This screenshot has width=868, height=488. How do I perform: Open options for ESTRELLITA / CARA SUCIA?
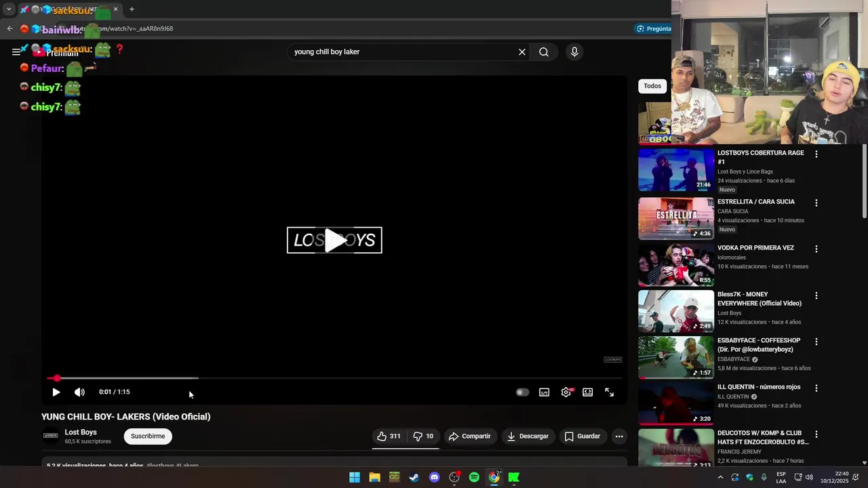816,203
